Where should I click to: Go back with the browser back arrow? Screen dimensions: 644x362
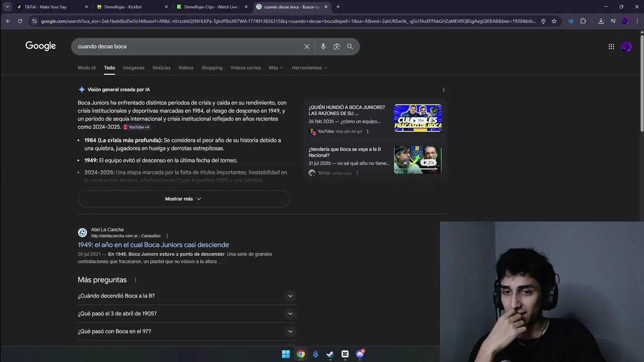pyautogui.click(x=8, y=21)
